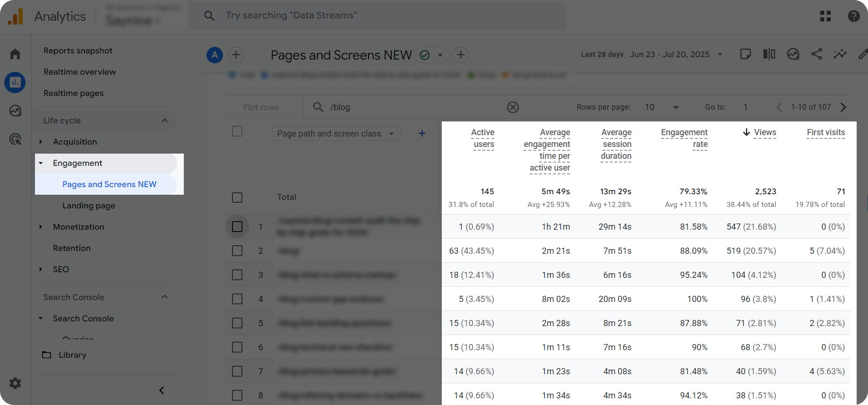Open the sparkline trend icon
Screen dimensions: 868x405
click(x=840, y=54)
